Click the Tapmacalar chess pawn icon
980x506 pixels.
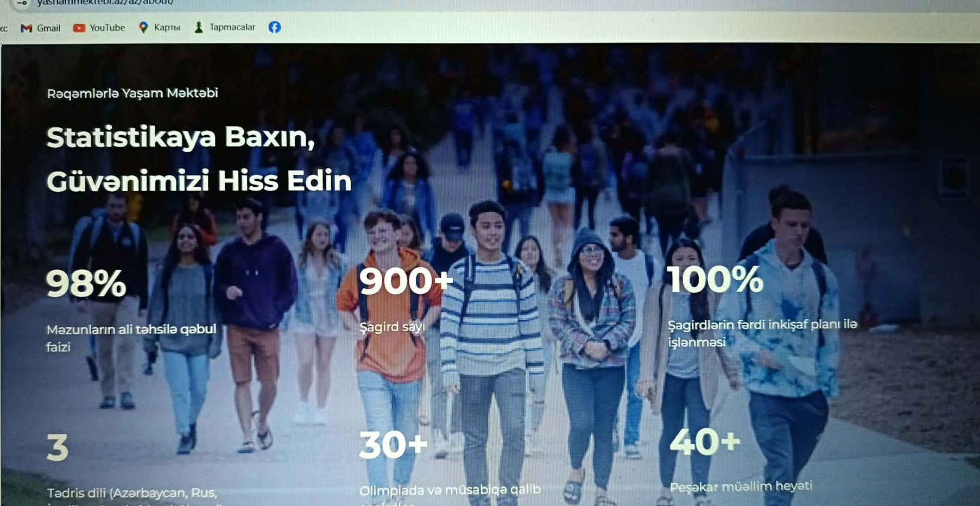[199, 28]
